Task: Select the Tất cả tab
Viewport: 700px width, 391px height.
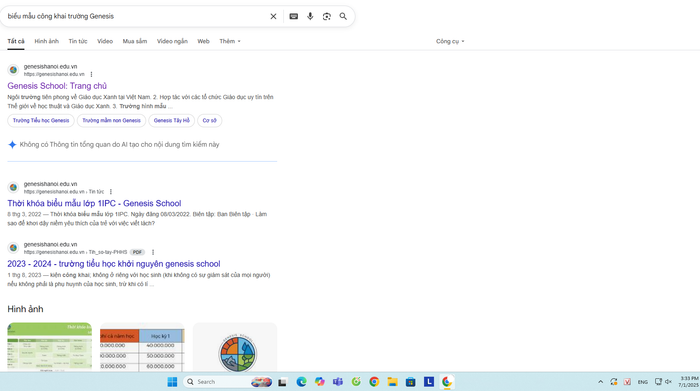Action: [x=16, y=41]
